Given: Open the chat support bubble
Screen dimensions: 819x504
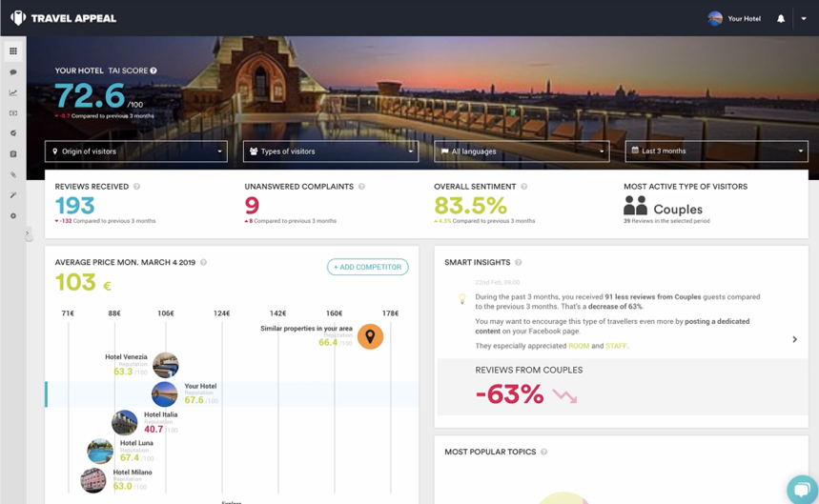Looking at the screenshot, I should tap(802, 490).
